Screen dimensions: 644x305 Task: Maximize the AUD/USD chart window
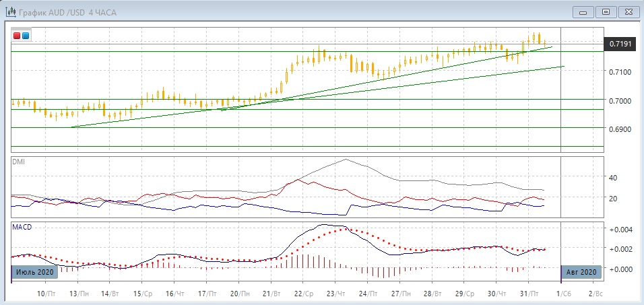pos(606,11)
